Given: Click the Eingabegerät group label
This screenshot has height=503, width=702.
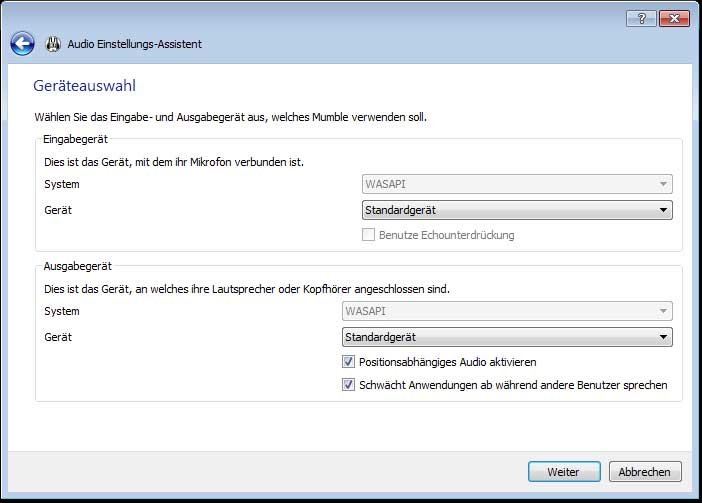Looking at the screenshot, I should (x=76, y=139).
